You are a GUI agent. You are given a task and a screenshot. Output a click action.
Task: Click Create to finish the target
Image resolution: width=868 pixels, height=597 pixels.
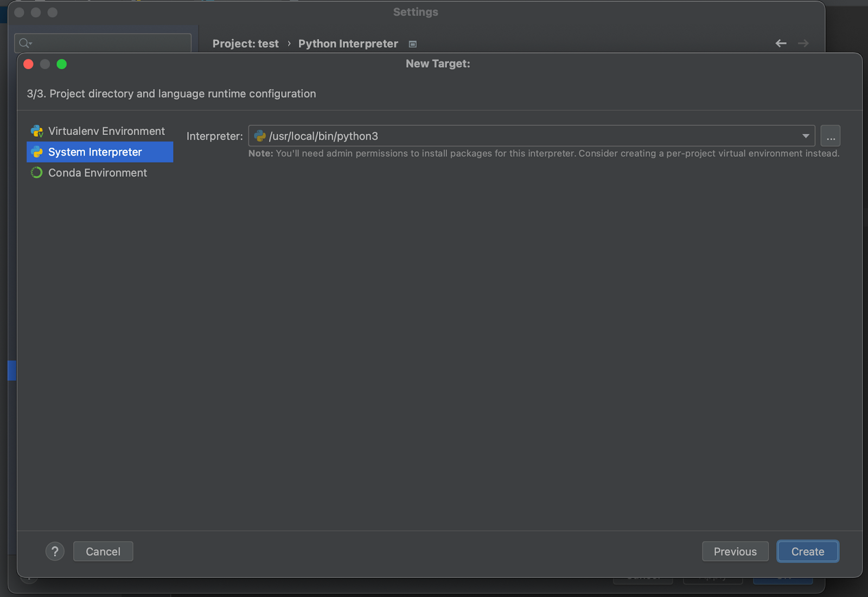[807, 551]
